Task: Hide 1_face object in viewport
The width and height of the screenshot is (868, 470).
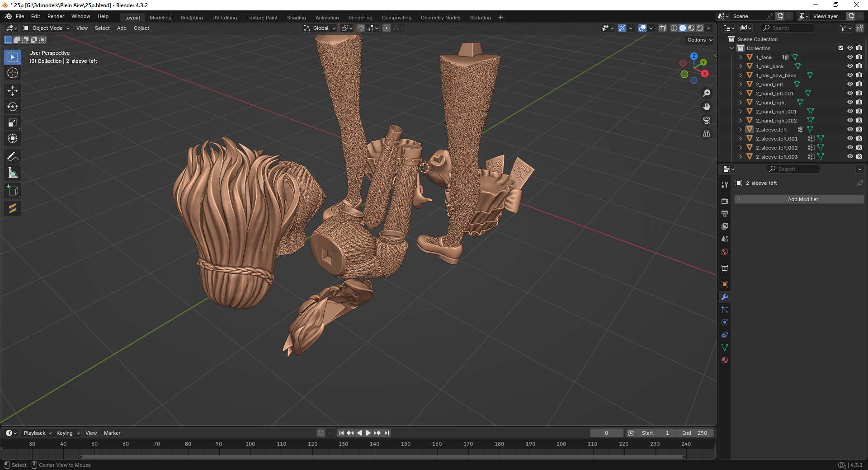Action: (850, 57)
